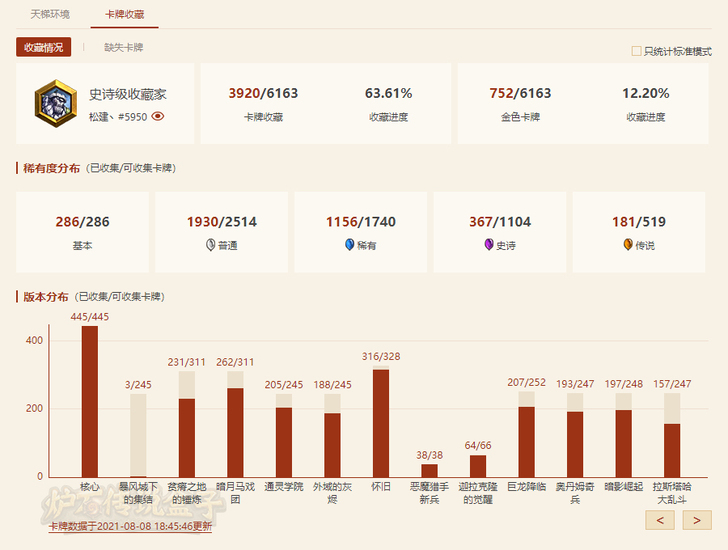Click the purple epic gem icon
The height and width of the screenshot is (550, 728).
pos(489,244)
